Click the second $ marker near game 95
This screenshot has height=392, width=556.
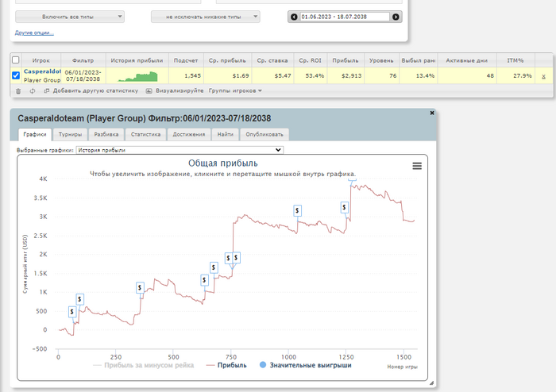[79, 299]
